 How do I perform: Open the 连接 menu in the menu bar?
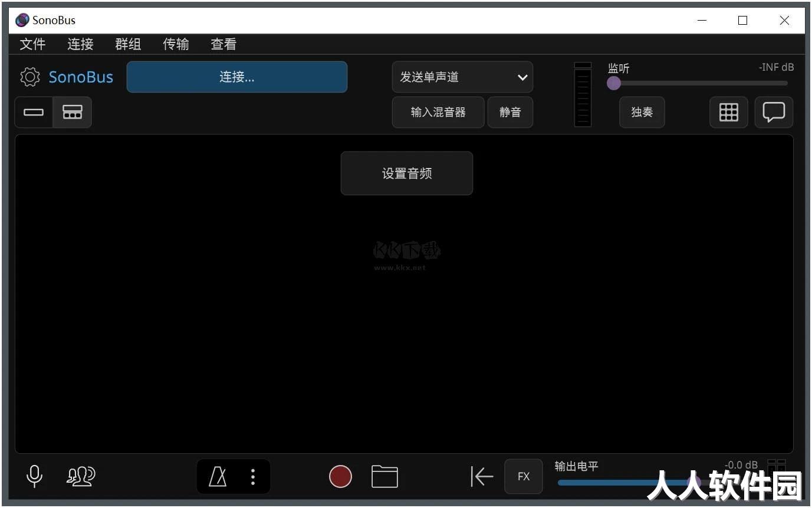80,44
